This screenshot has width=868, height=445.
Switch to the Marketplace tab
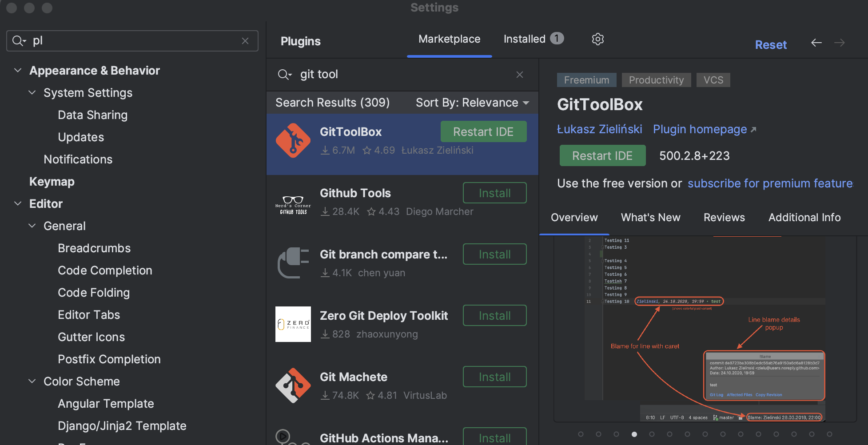tap(449, 39)
